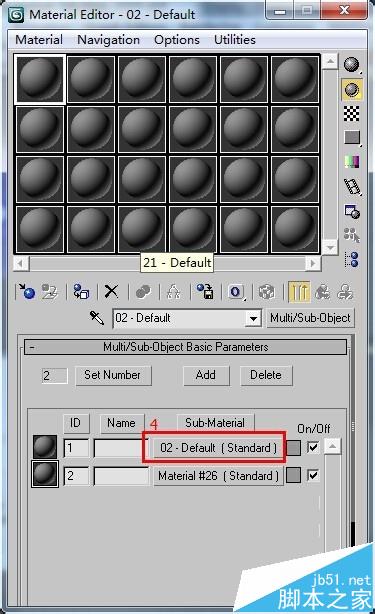The width and height of the screenshot is (375, 614).
Task: Click the ID field containing 1
Action: pos(76,448)
